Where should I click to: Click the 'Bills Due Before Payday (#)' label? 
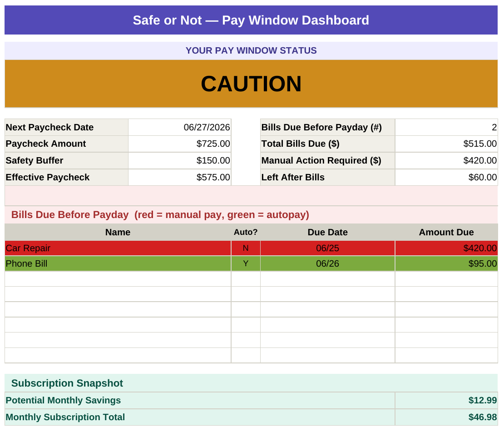327,127
